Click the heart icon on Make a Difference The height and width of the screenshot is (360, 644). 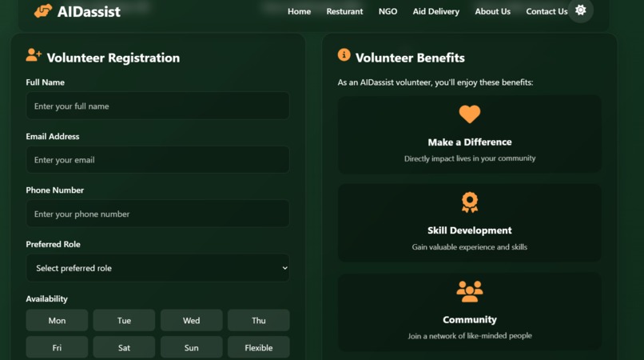click(x=470, y=114)
